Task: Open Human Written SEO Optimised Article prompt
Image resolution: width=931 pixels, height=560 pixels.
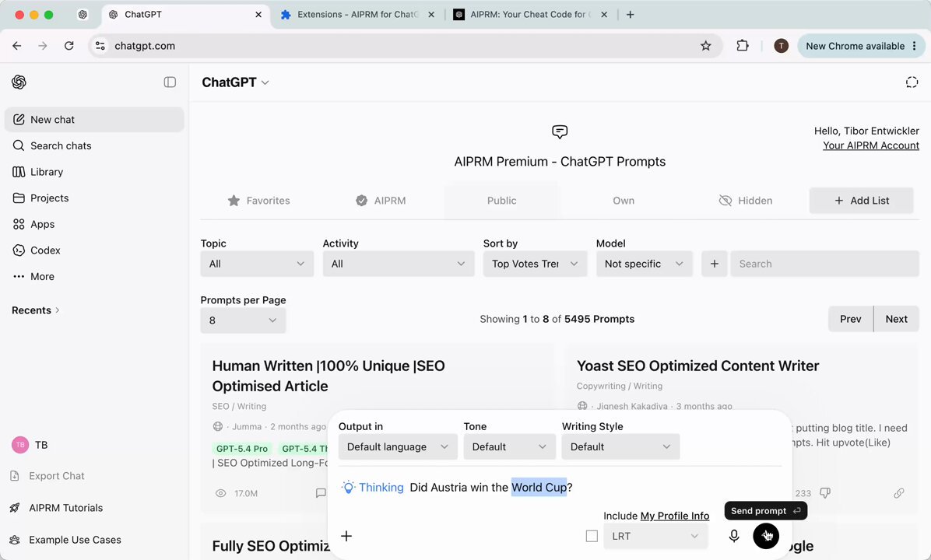Action: (328, 376)
